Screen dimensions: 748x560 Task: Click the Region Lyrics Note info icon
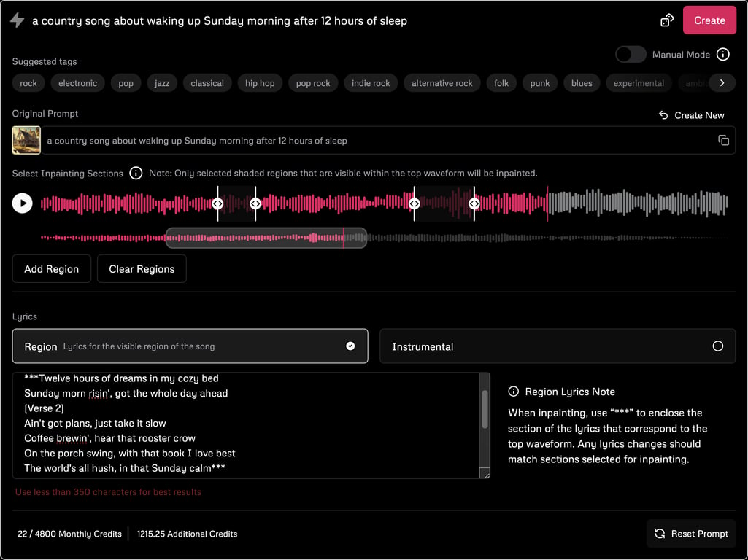click(x=513, y=392)
